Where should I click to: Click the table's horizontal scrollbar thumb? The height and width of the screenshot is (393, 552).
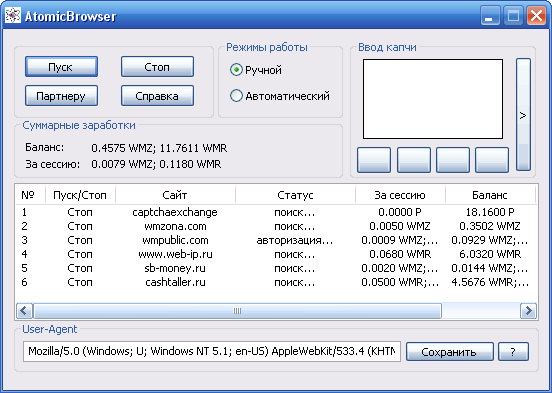click(237, 311)
